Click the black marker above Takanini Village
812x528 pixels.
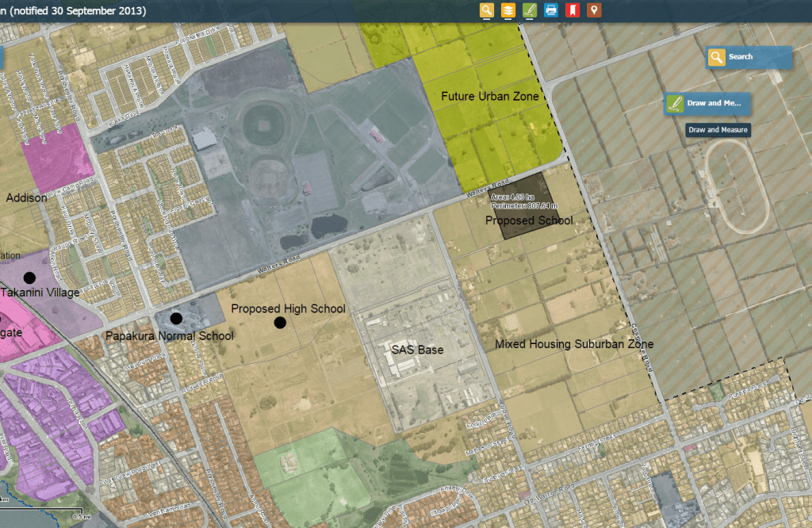tap(29, 277)
